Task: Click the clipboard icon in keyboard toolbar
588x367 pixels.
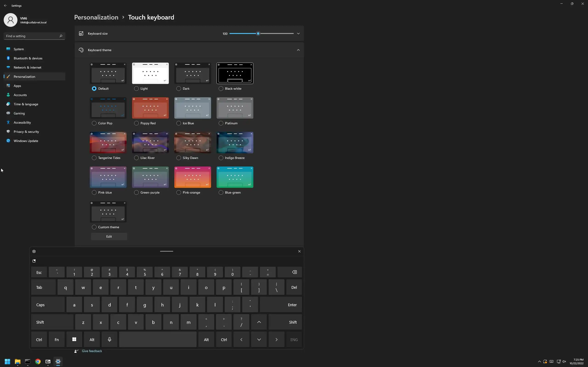Action: (34, 261)
